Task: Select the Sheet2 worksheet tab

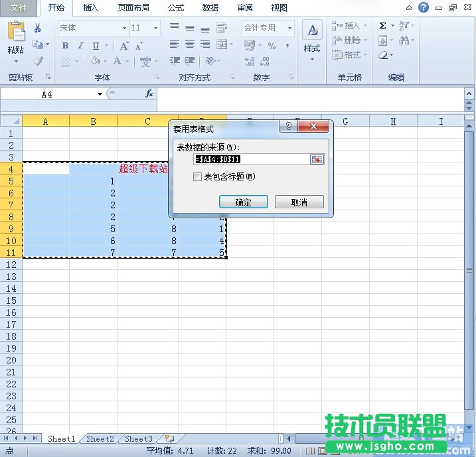Action: click(x=100, y=438)
